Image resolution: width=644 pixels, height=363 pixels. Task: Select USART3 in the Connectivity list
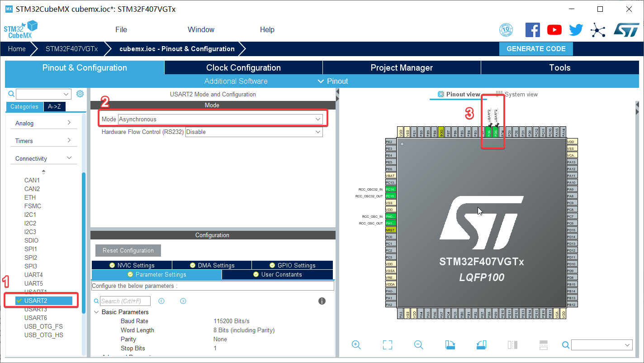coord(36,309)
